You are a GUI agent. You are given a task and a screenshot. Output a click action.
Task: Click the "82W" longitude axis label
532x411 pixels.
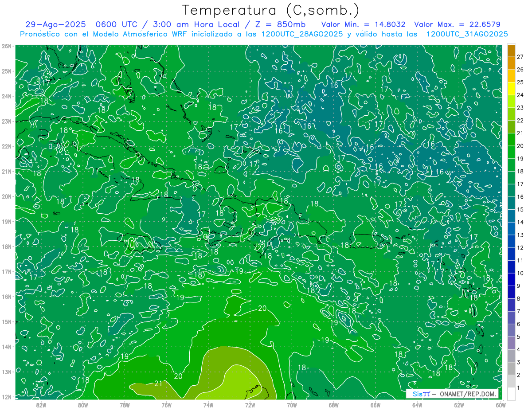41,405
